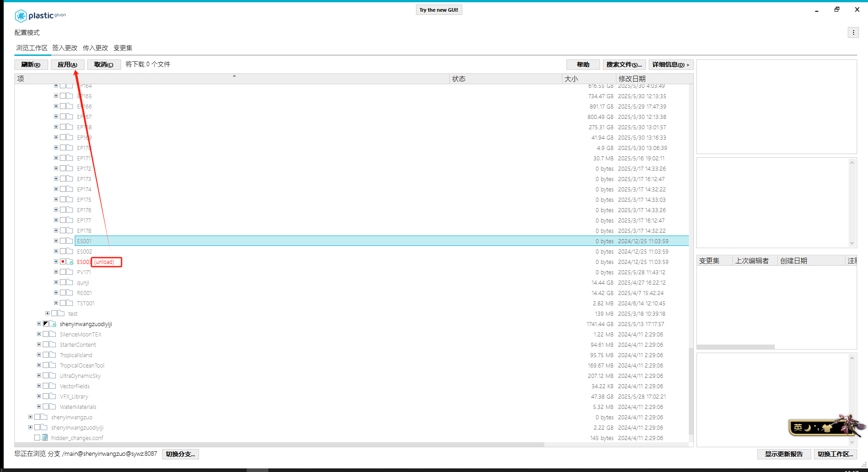Click the shenyinwangzuodiyiji folder icon

(53, 324)
